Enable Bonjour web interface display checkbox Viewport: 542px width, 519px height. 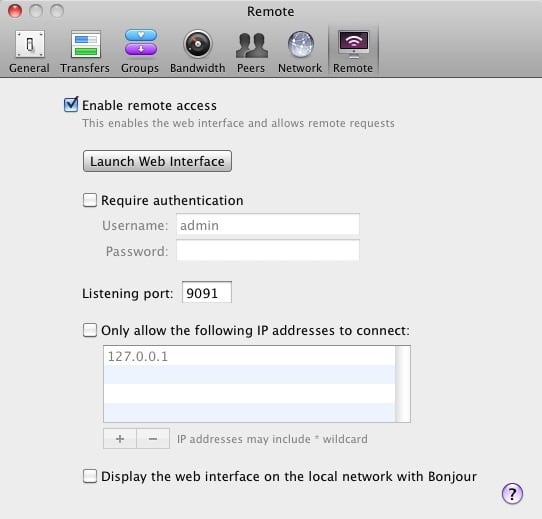pos(90,476)
